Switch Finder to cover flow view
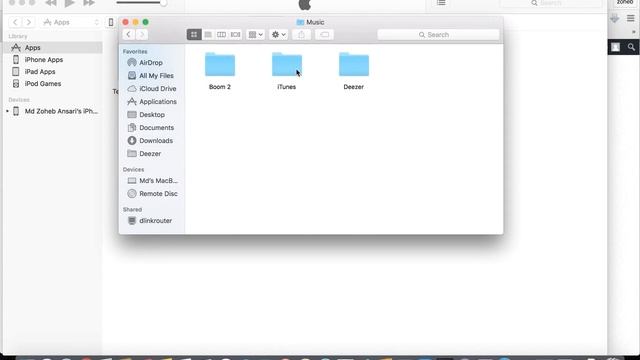The image size is (640, 360). point(236,35)
